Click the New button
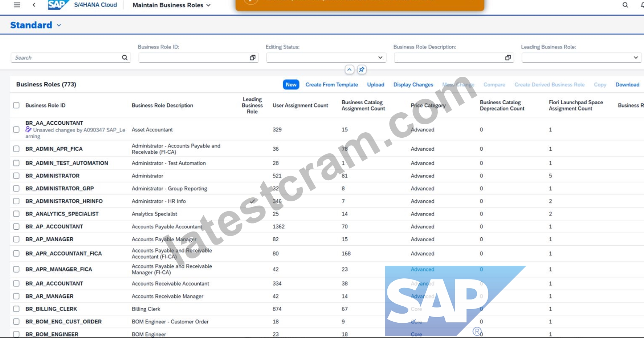Viewport: 644px width, 338px height. (x=291, y=85)
